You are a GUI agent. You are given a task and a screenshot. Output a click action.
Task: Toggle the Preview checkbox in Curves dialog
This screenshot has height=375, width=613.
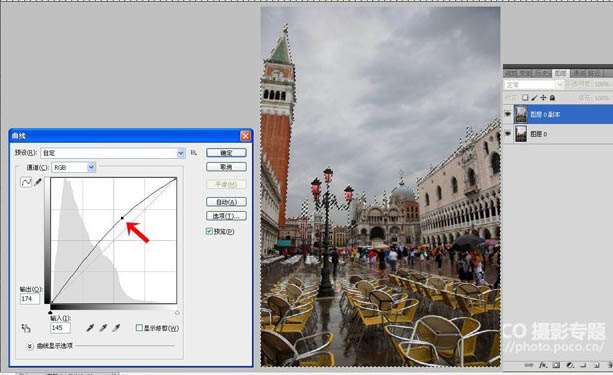point(209,231)
